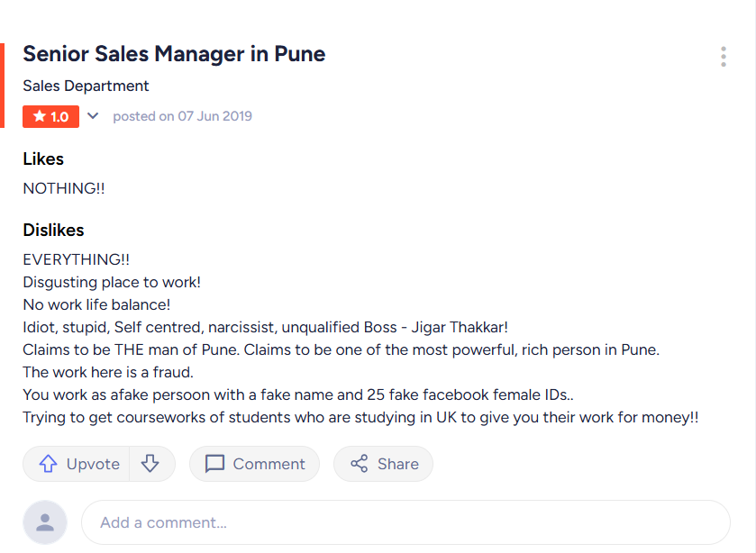Click the EVERYTHING!! dislikes line
The image size is (756, 553).
point(77,259)
